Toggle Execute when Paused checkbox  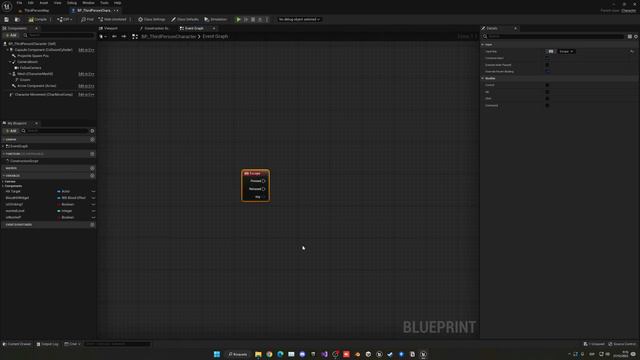(547, 65)
